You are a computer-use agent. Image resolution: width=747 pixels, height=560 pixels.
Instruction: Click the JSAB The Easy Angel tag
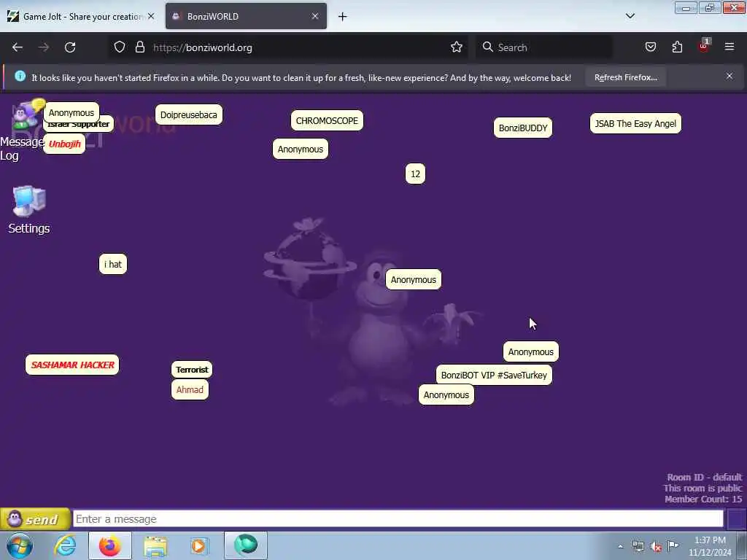point(635,123)
